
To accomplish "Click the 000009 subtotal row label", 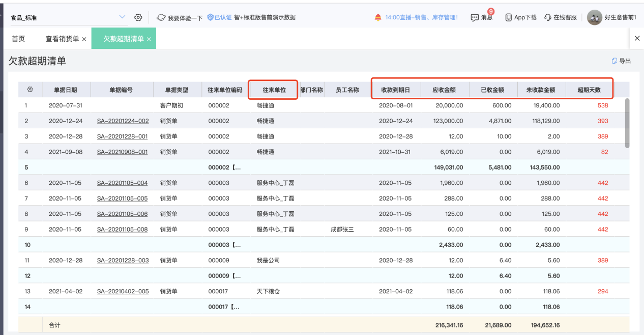I will 224,276.
